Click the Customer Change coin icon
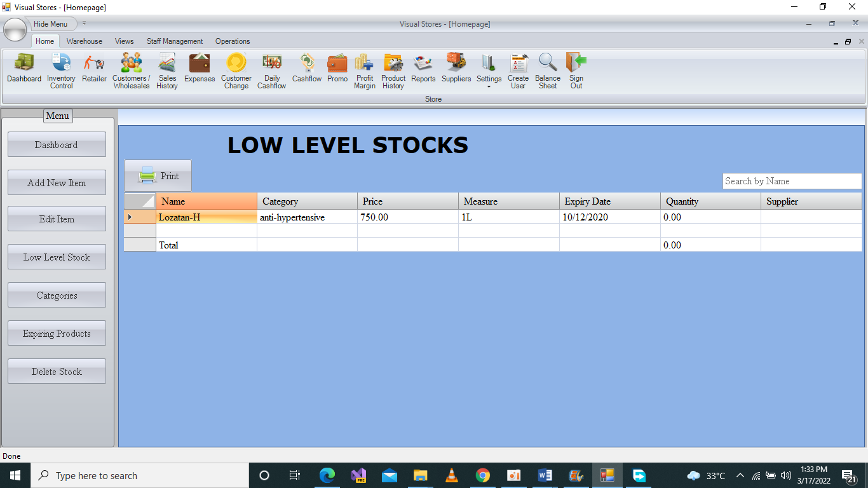 [236, 70]
